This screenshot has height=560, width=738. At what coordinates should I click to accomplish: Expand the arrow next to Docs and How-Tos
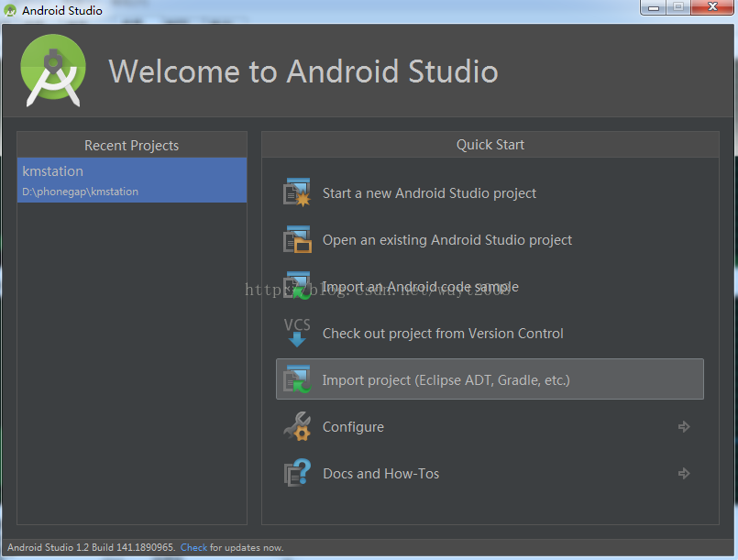pyautogui.click(x=684, y=474)
